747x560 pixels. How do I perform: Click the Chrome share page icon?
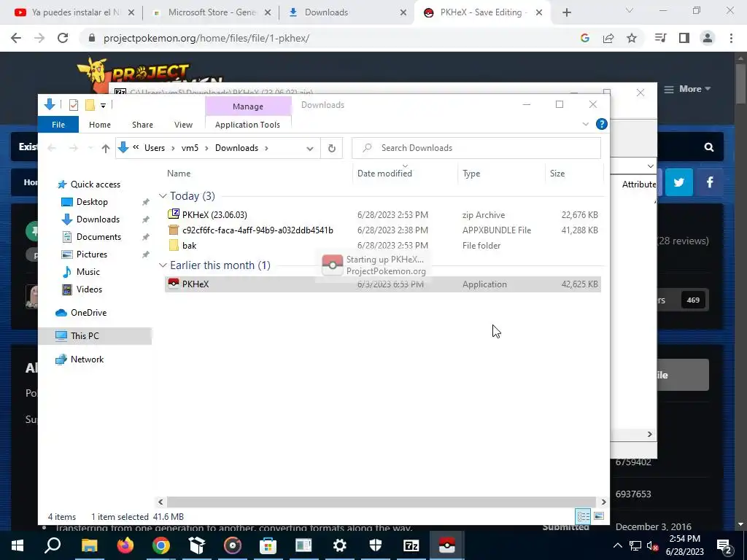coord(608,38)
